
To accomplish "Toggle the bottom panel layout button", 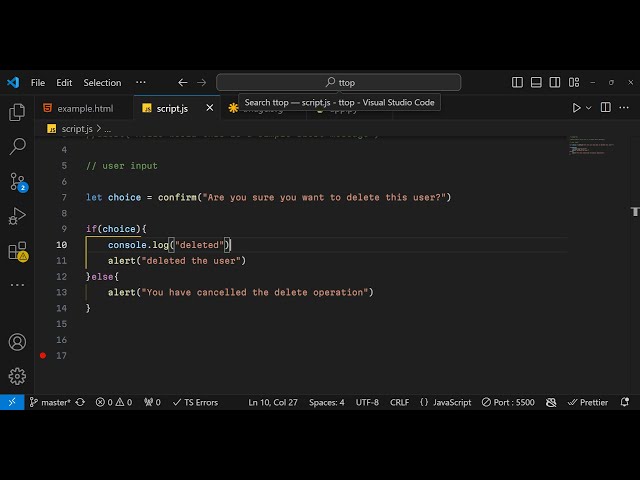I will pos(536,83).
